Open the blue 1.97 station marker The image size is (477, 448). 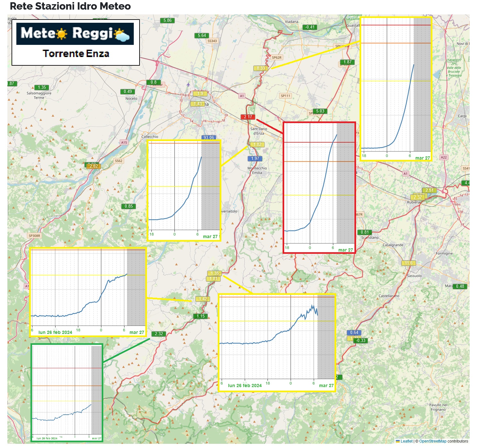255,159
